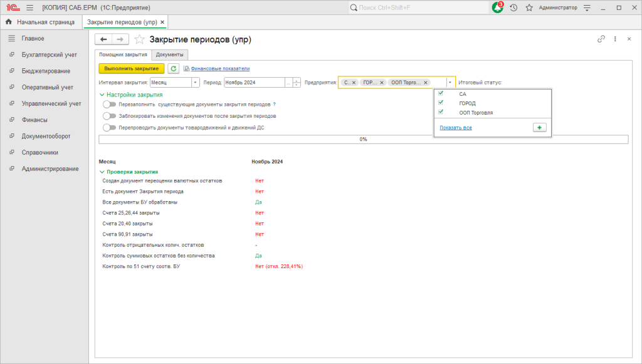Open Бюджетирование section

point(46,71)
